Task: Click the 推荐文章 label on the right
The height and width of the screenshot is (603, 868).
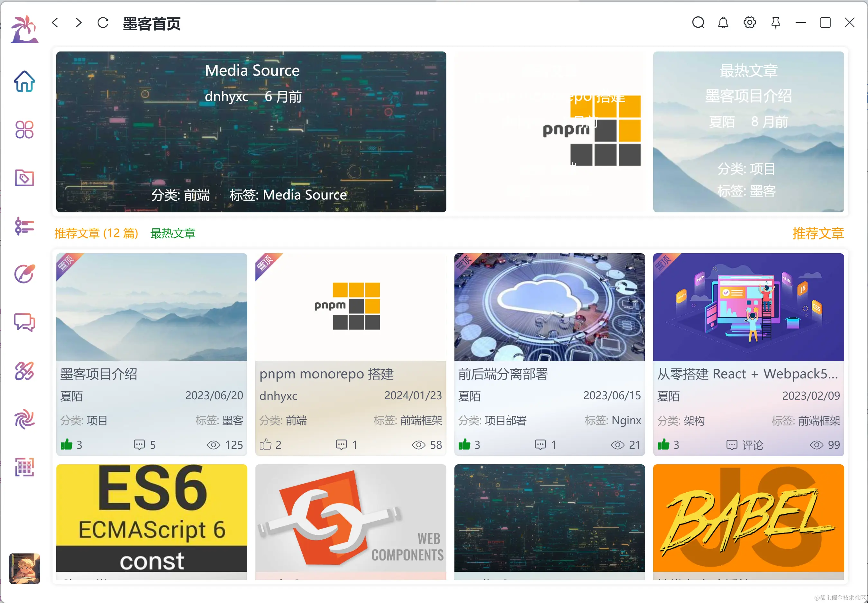Action: point(818,233)
